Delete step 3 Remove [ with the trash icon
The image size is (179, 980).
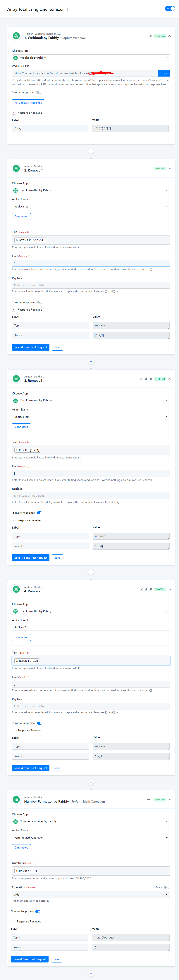point(151,379)
